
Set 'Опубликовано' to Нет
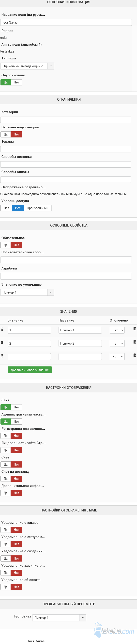click(x=16, y=82)
